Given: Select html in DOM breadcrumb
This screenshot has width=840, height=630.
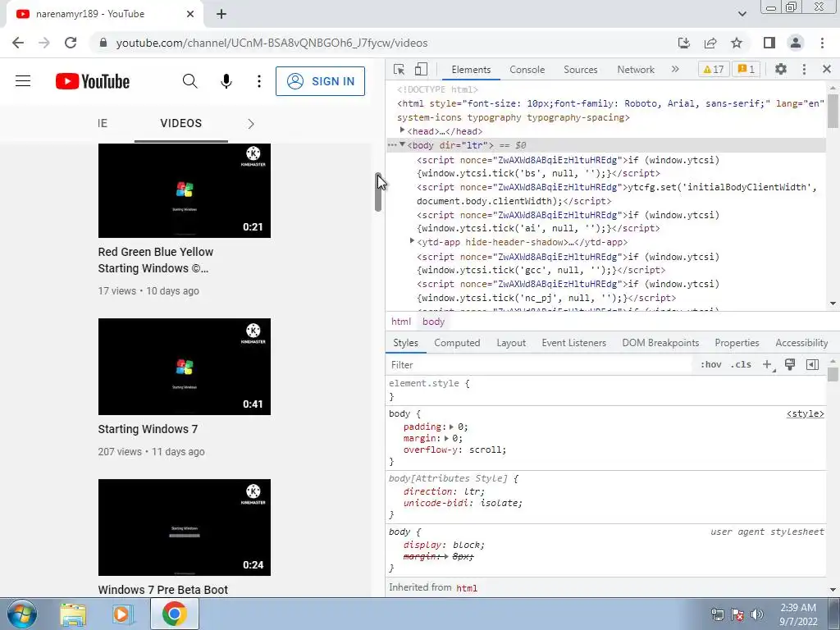Looking at the screenshot, I should click(400, 322).
